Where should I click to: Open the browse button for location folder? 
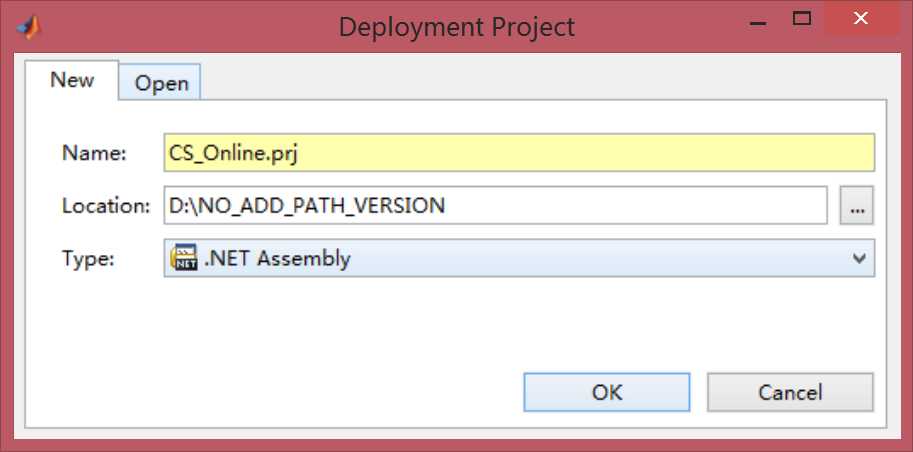point(856,206)
